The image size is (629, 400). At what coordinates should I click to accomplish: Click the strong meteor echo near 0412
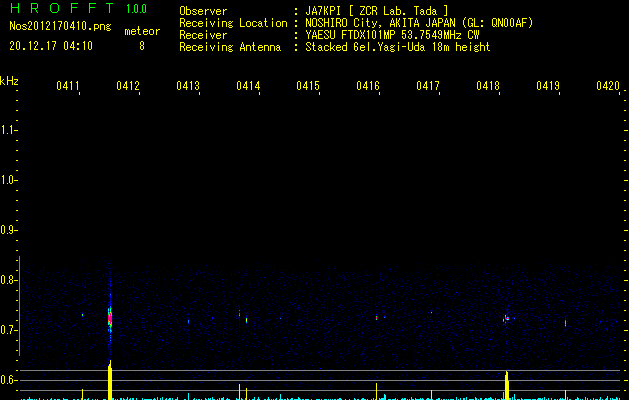tap(110, 320)
